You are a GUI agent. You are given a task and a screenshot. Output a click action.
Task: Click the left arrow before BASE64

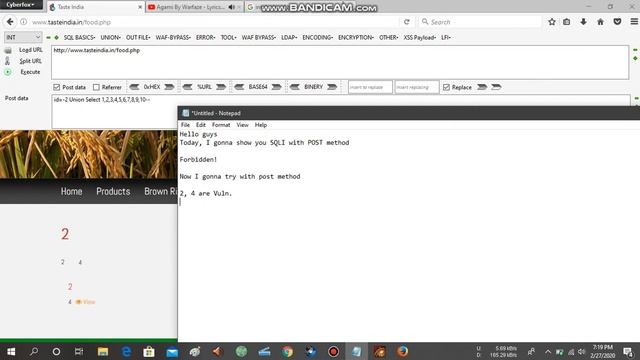tap(239, 87)
